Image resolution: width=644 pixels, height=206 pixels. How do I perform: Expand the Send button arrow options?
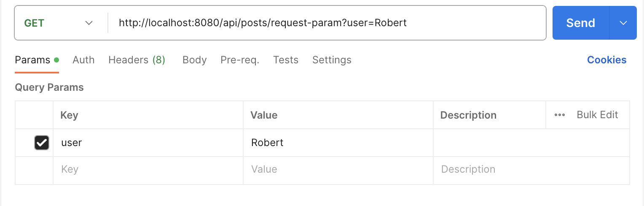(x=623, y=23)
